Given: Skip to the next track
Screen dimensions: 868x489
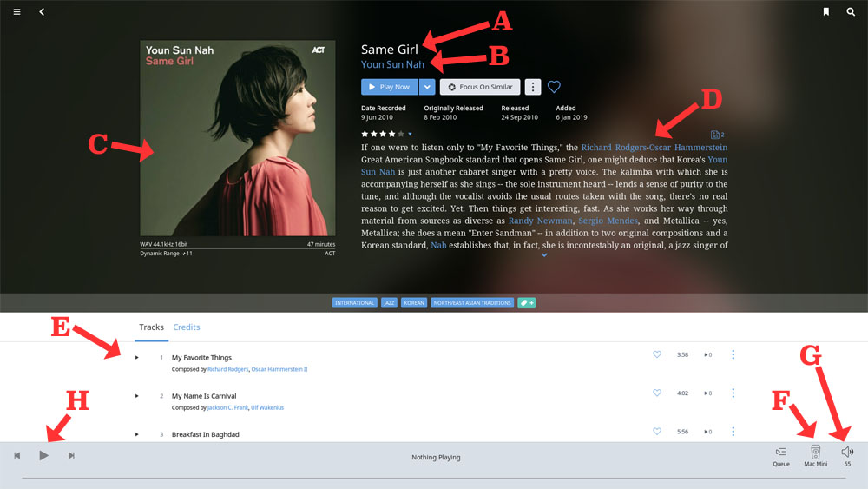Looking at the screenshot, I should point(71,455).
